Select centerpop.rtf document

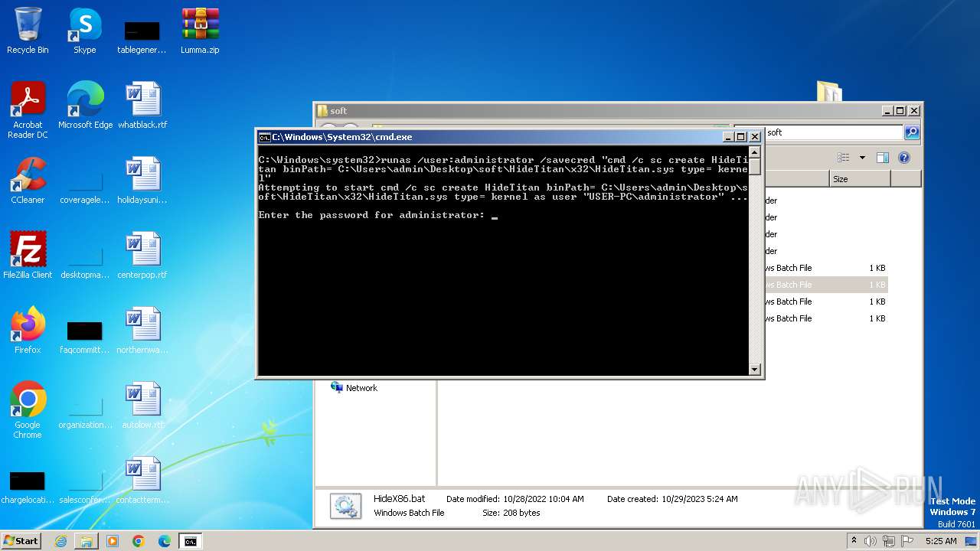pos(142,256)
